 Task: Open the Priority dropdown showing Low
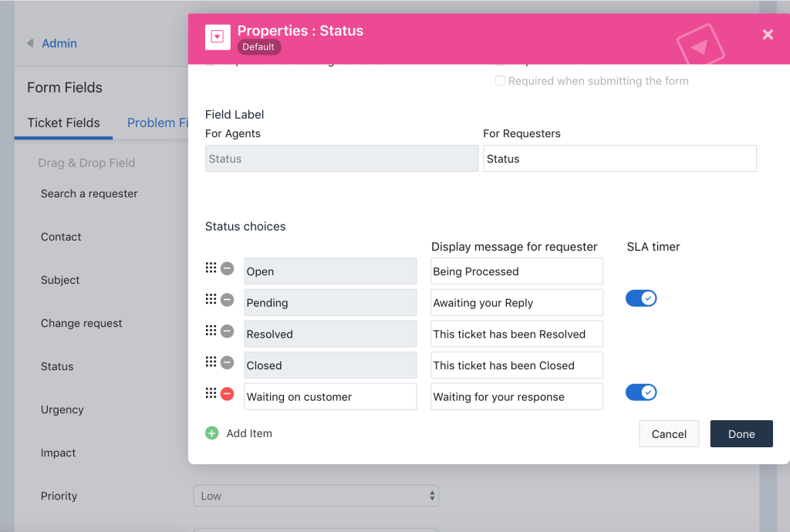(x=316, y=496)
